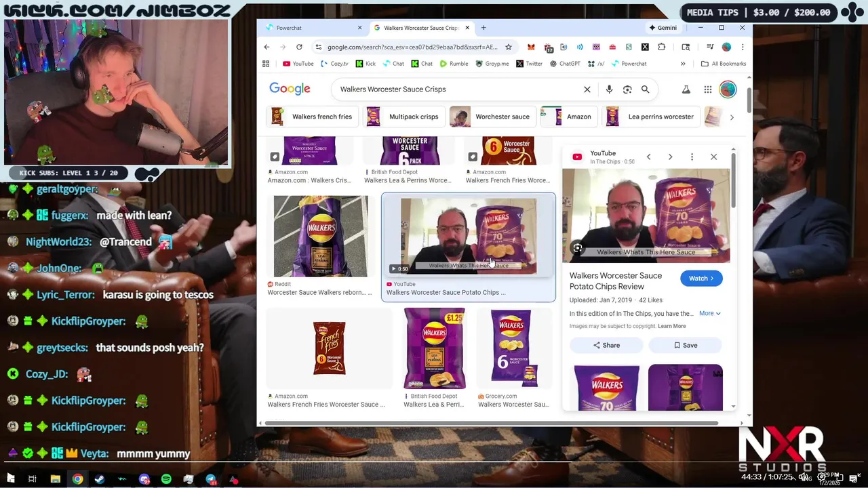The width and height of the screenshot is (868, 488).
Task: Click the Save button
Action: pyautogui.click(x=686, y=345)
